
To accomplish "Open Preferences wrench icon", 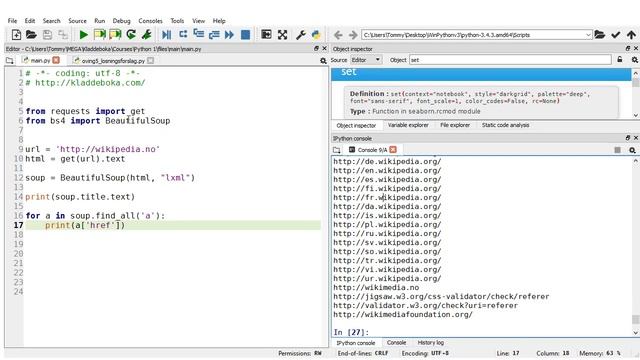I will [x=301, y=35].
